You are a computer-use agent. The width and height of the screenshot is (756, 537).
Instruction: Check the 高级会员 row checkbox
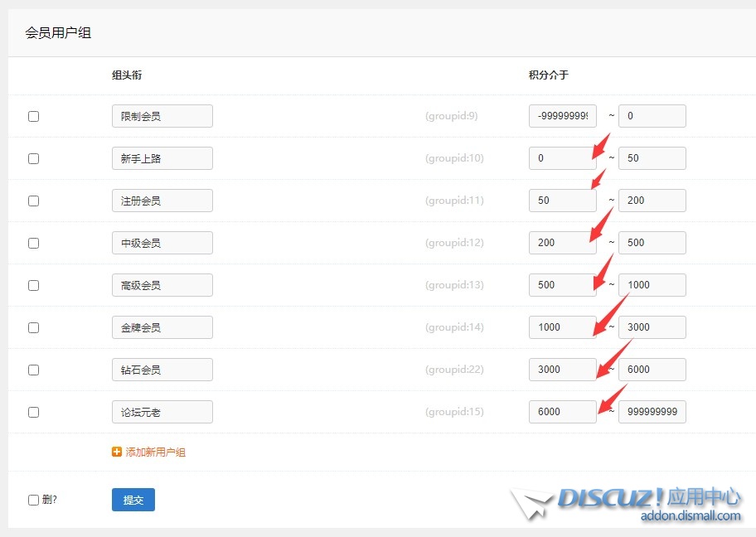coord(33,285)
